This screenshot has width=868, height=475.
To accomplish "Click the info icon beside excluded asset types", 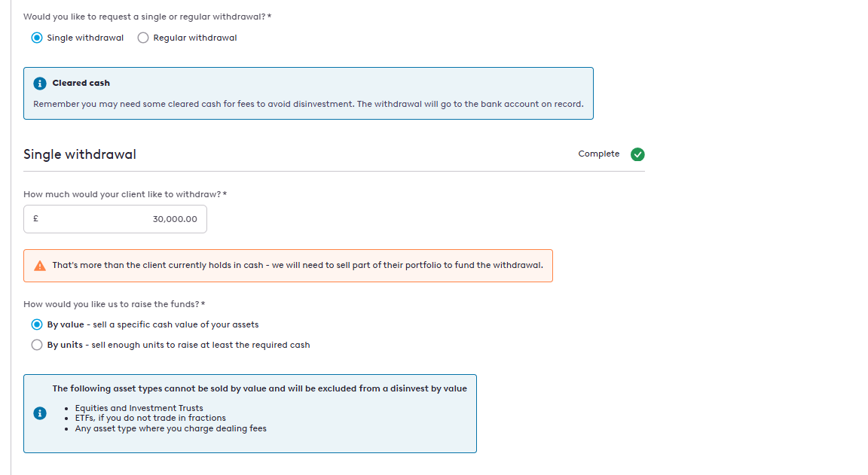I will (40, 413).
